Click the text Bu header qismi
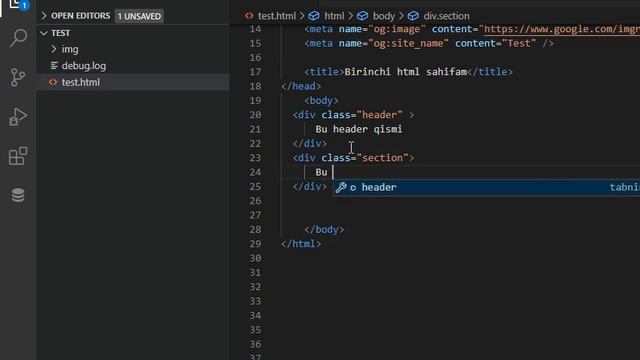 coord(359,129)
